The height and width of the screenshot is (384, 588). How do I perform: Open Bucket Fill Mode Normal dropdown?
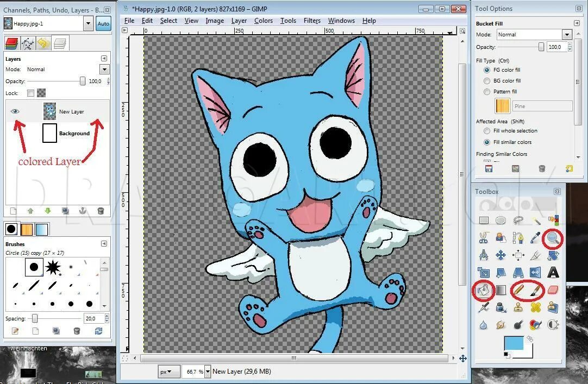click(567, 34)
